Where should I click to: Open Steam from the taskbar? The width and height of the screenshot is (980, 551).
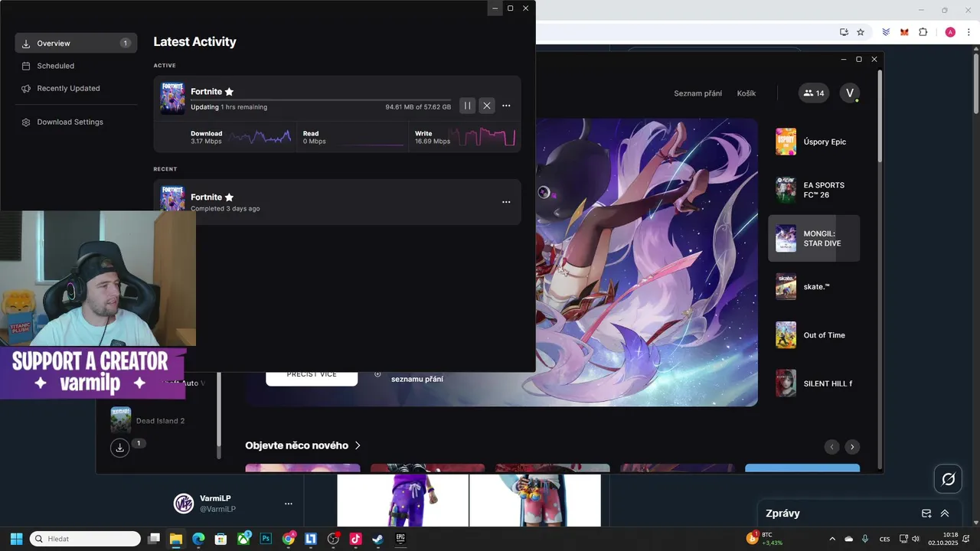pyautogui.click(x=377, y=539)
